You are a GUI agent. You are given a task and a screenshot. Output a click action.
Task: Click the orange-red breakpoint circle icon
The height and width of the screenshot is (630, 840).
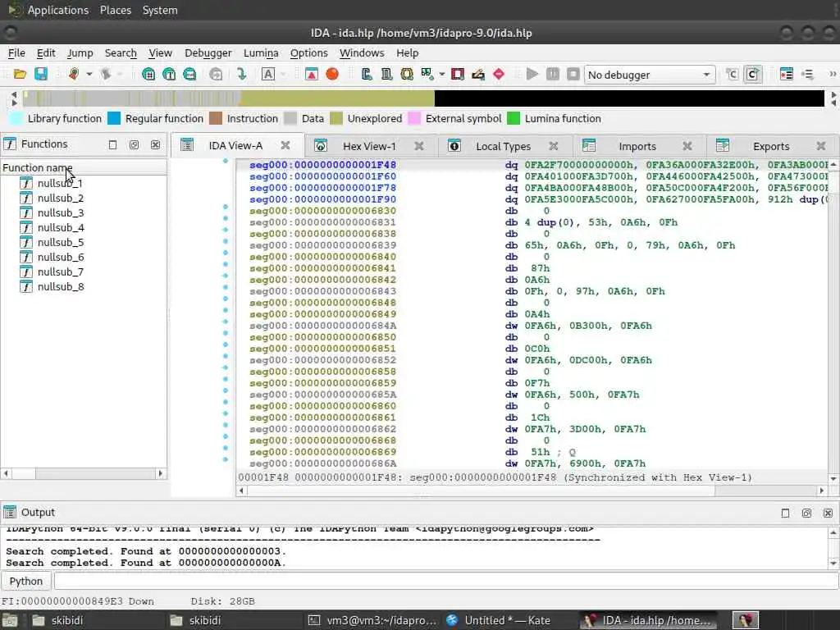click(x=332, y=74)
